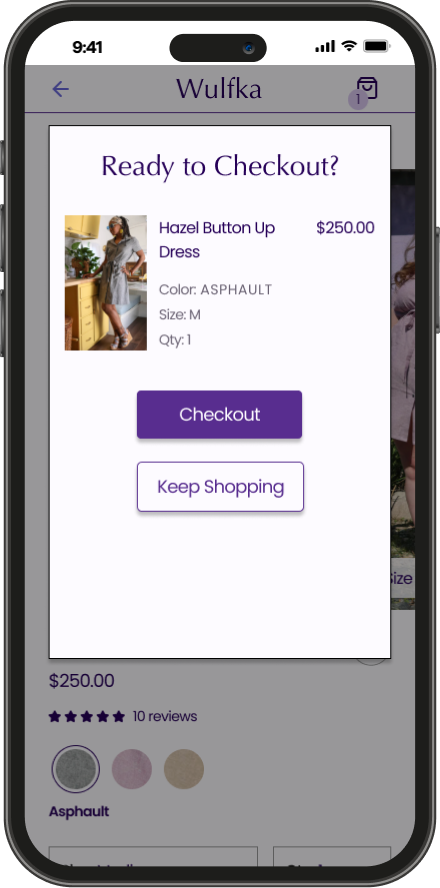Tap the Wi-Fi status icon
This screenshot has width=440, height=888.
pyautogui.click(x=349, y=46)
